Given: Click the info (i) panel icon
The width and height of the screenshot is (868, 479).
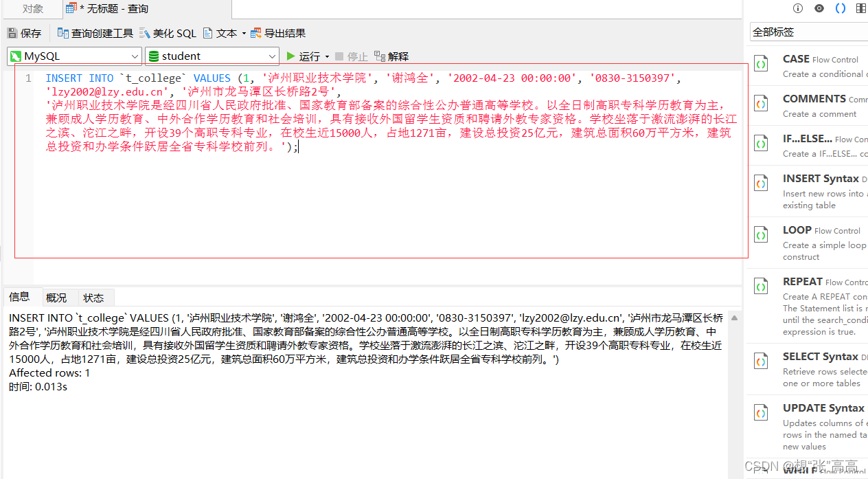Looking at the screenshot, I should point(798,8).
